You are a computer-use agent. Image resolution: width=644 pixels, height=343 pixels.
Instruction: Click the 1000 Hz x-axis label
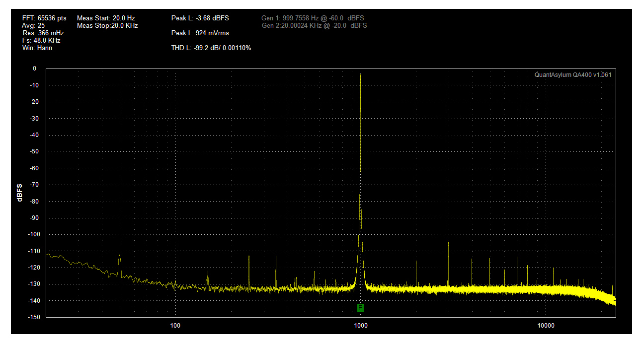click(360, 326)
